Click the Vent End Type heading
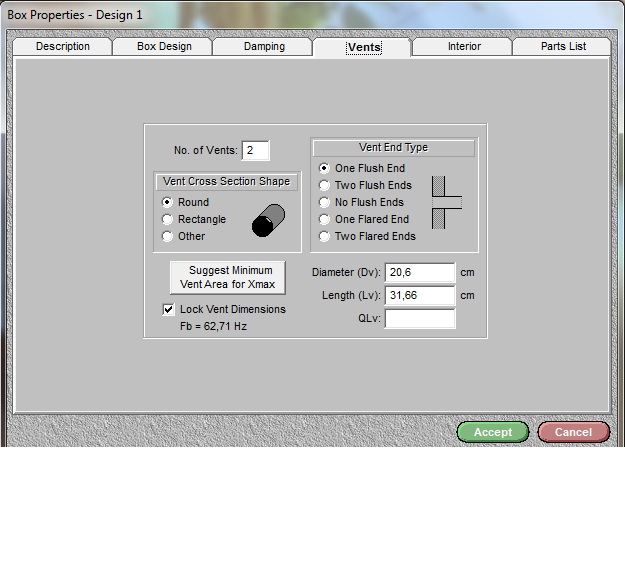625x562 pixels. click(393, 148)
